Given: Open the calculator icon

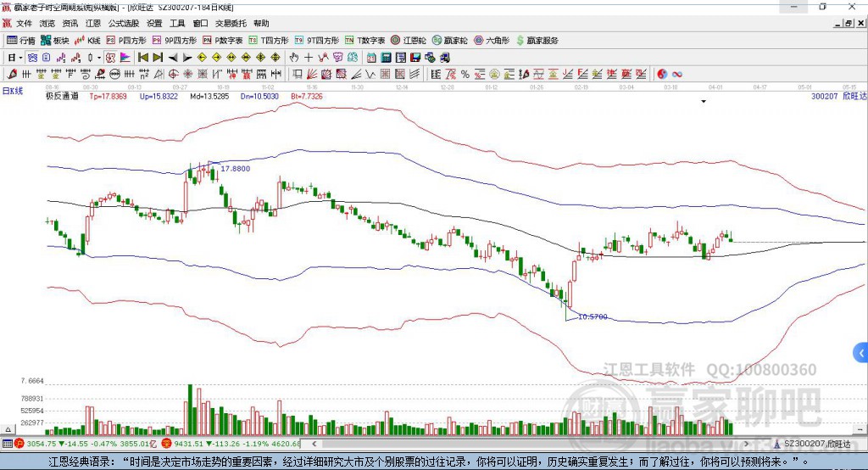Looking at the screenshot, I should tap(386, 57).
